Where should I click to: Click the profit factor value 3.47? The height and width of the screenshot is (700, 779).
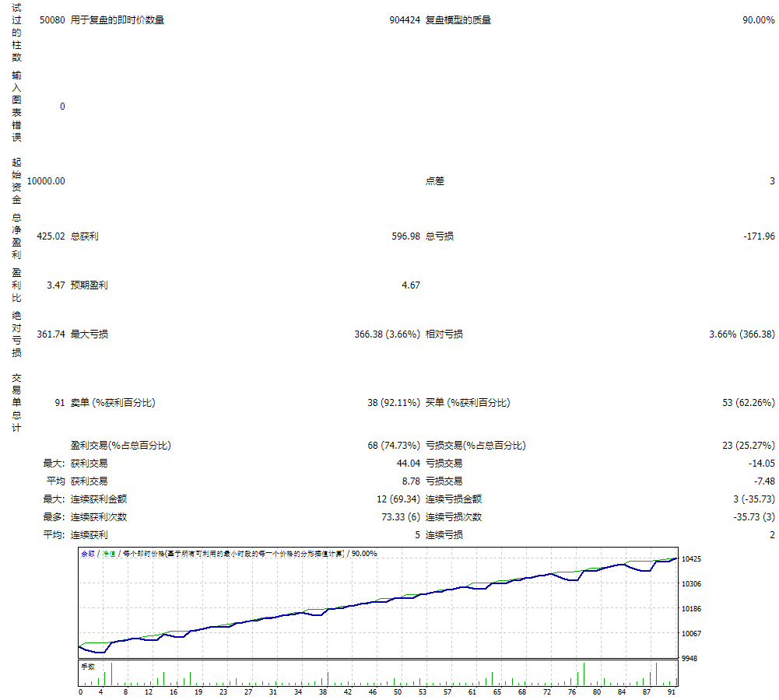pos(56,285)
